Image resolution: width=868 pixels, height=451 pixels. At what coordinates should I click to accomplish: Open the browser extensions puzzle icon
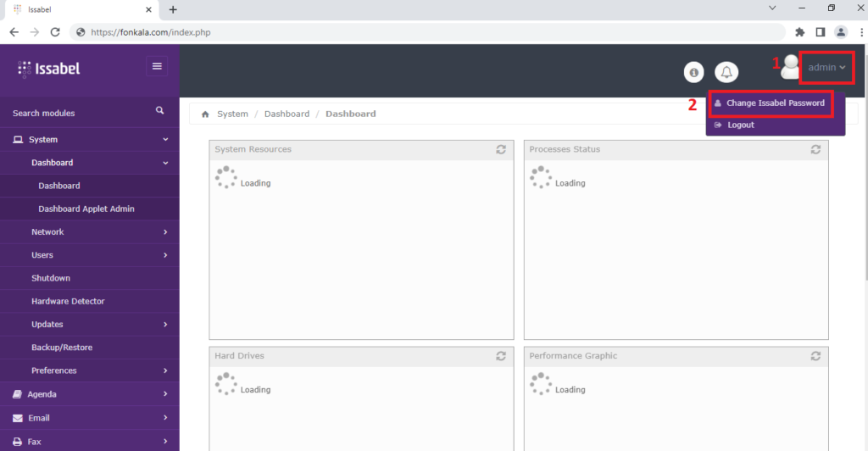pos(800,32)
